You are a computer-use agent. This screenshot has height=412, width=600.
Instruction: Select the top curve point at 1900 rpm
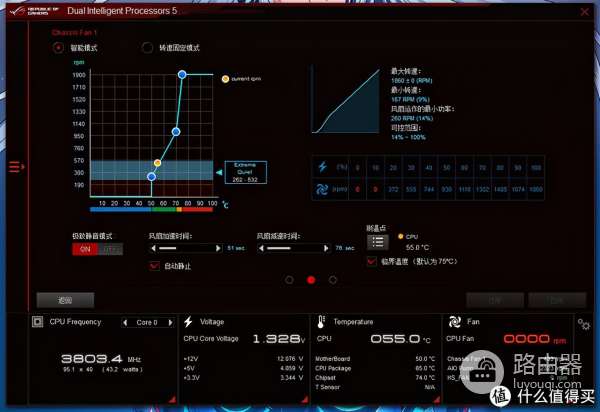pyautogui.click(x=182, y=74)
